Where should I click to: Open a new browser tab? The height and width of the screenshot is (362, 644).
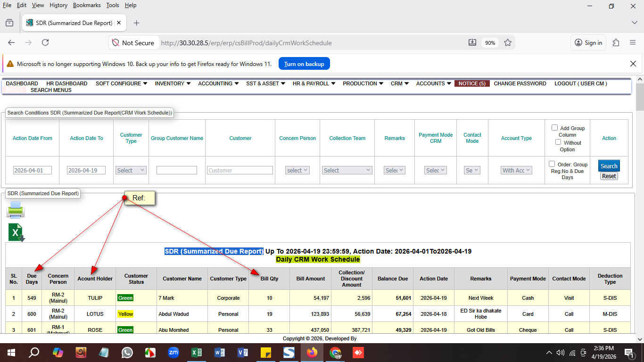click(137, 23)
